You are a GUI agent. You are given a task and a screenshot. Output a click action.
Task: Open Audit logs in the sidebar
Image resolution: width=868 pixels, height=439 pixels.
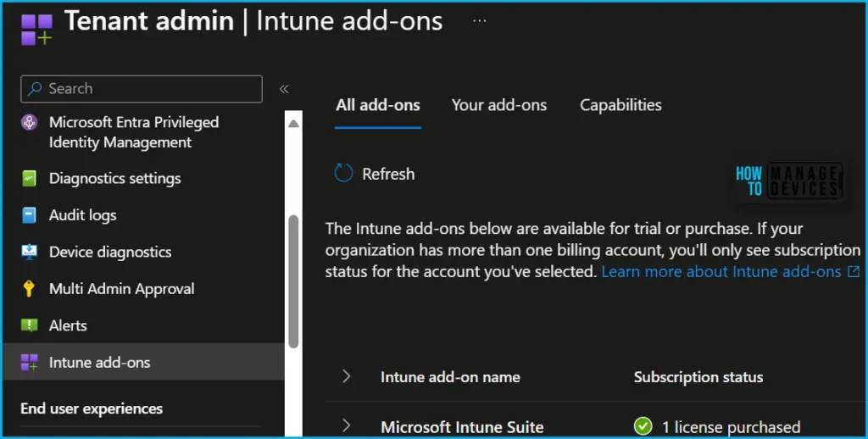82,215
